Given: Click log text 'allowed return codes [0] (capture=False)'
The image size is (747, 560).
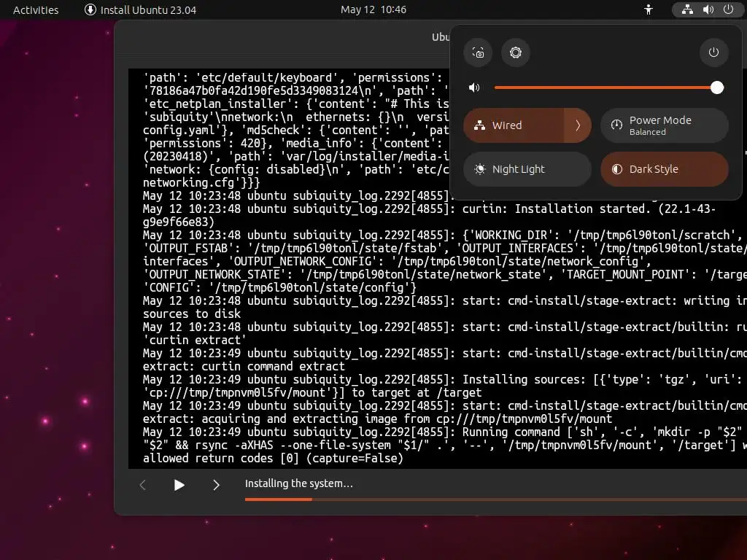Looking at the screenshot, I should click(273, 458).
